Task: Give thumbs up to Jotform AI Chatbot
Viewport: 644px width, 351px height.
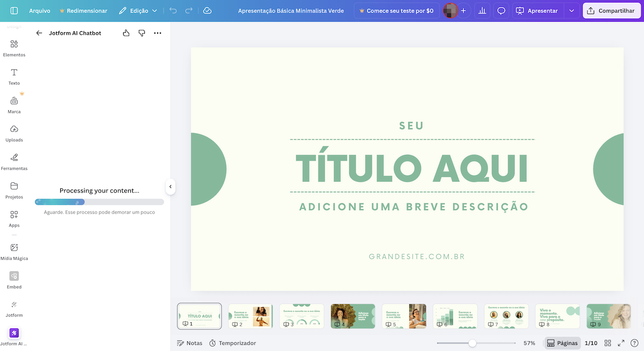Action: coord(126,32)
